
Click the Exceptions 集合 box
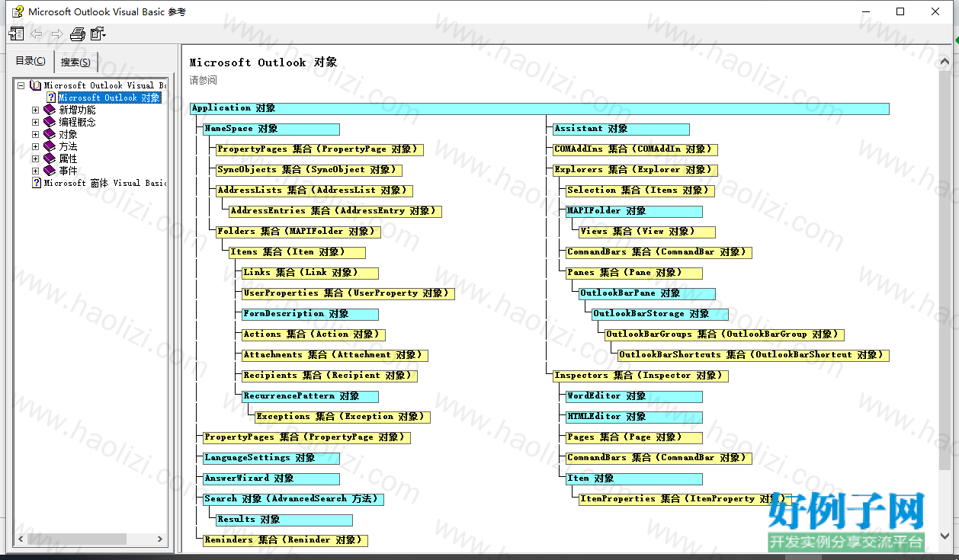pos(342,417)
